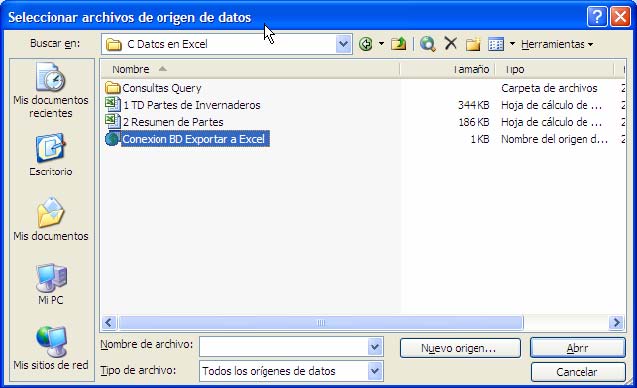Open the Search the Web icon
This screenshot has width=637, height=388.
[x=427, y=43]
